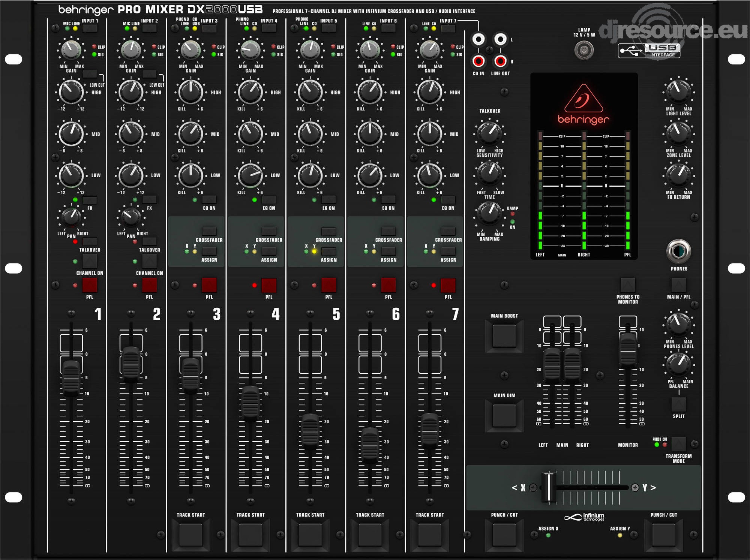Click the TALKOVER SENSITIVITY knob
Image resolution: width=750 pixels, height=560 pixels.
click(489, 133)
